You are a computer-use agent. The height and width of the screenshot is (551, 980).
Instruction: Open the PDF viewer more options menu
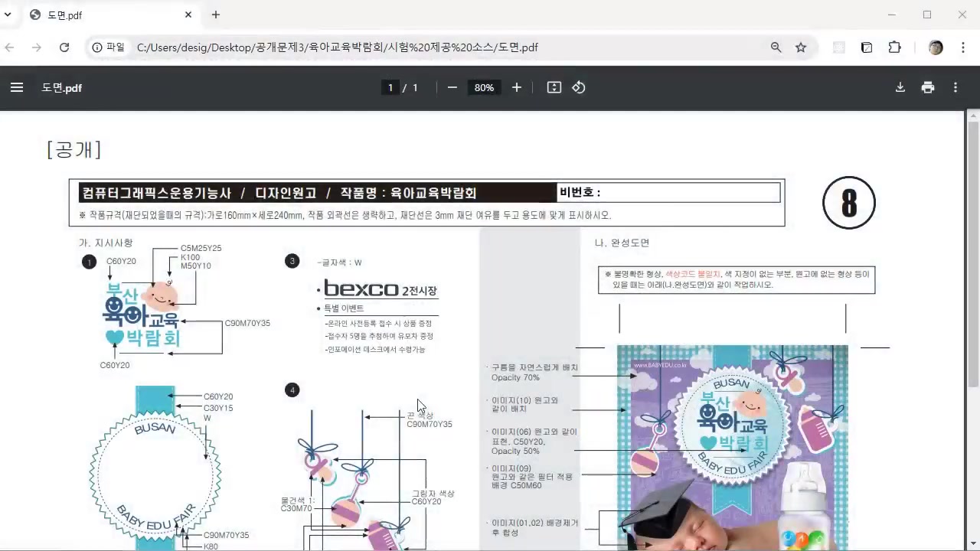tap(955, 87)
